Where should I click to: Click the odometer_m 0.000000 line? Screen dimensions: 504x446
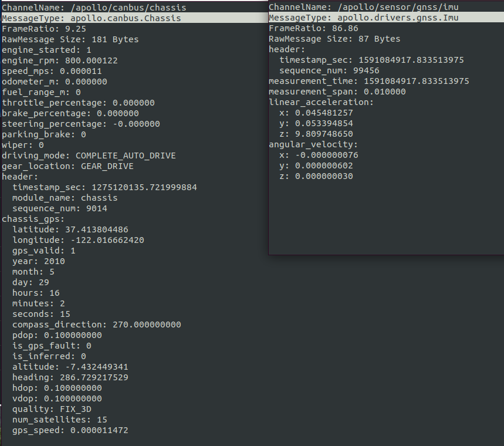pos(55,82)
